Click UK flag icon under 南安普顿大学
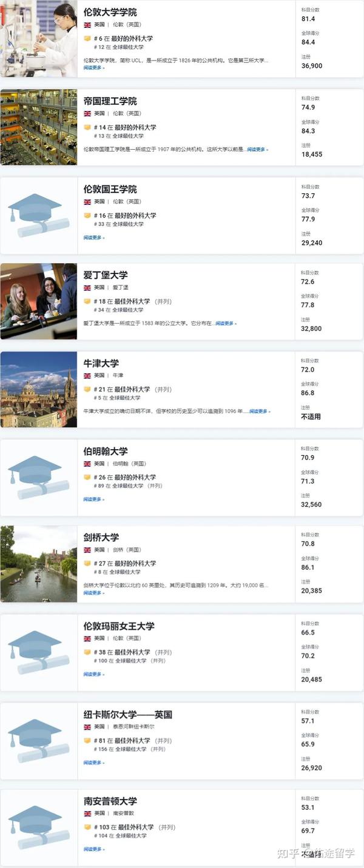This screenshot has height=868, width=364. tap(87, 813)
